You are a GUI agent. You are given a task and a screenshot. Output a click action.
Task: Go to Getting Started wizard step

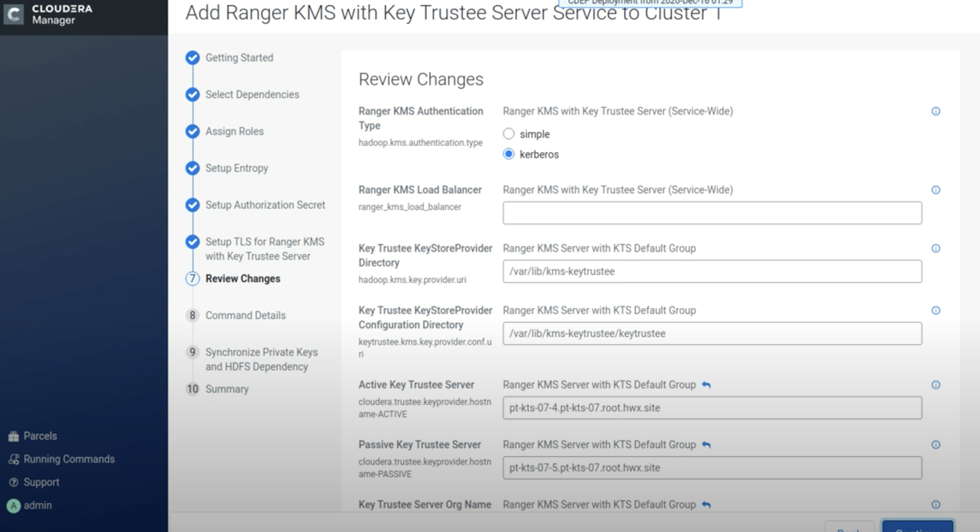coord(239,57)
